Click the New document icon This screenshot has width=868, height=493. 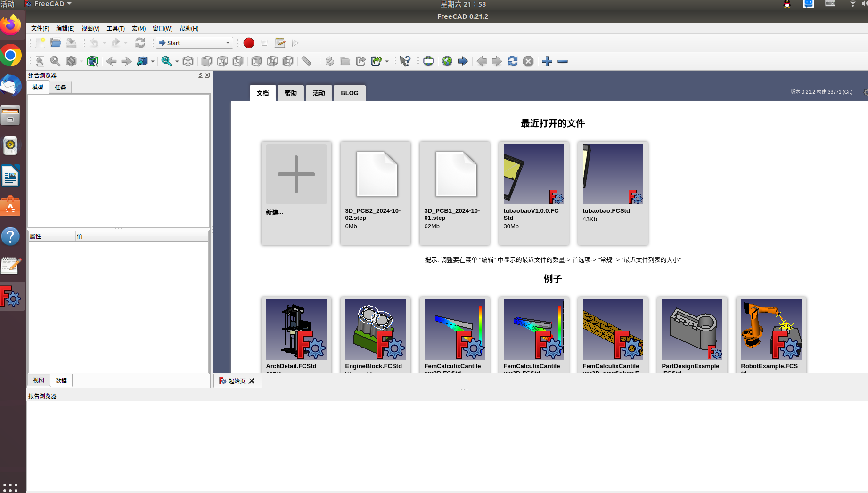(41, 43)
